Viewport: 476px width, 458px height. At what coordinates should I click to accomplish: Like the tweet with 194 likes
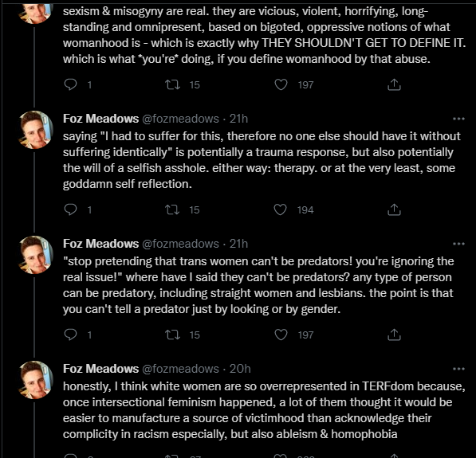(x=280, y=209)
